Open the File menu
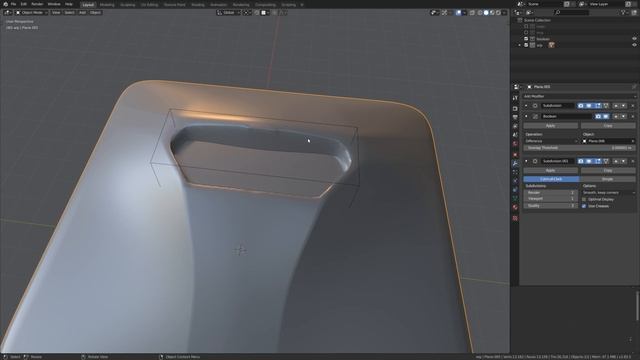The height and width of the screenshot is (360, 640). pos(13,4)
